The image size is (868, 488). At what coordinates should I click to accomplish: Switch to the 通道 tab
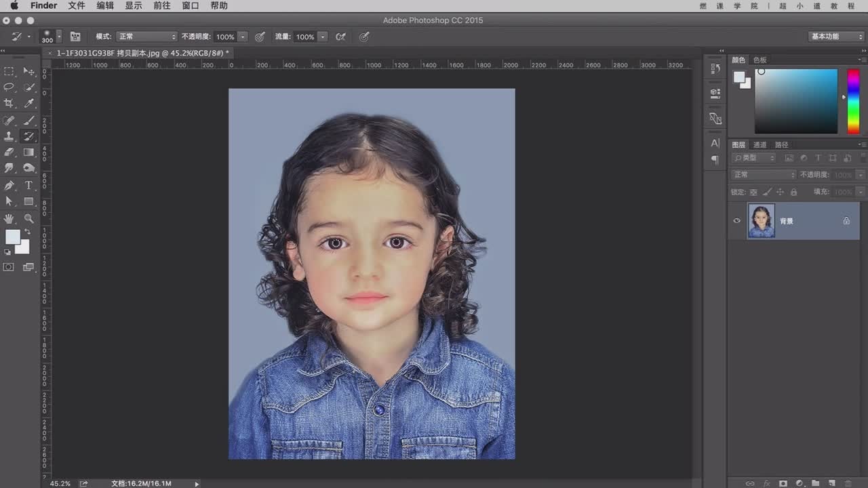tap(760, 144)
